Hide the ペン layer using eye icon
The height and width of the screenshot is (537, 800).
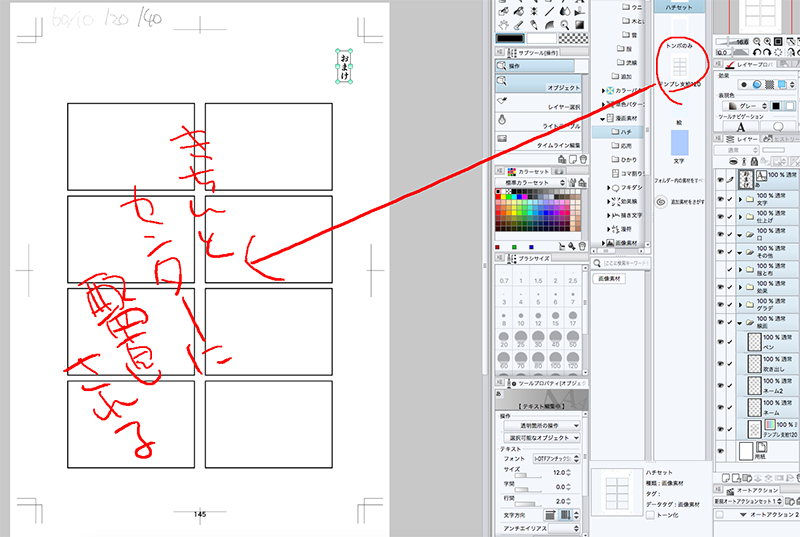(x=720, y=342)
